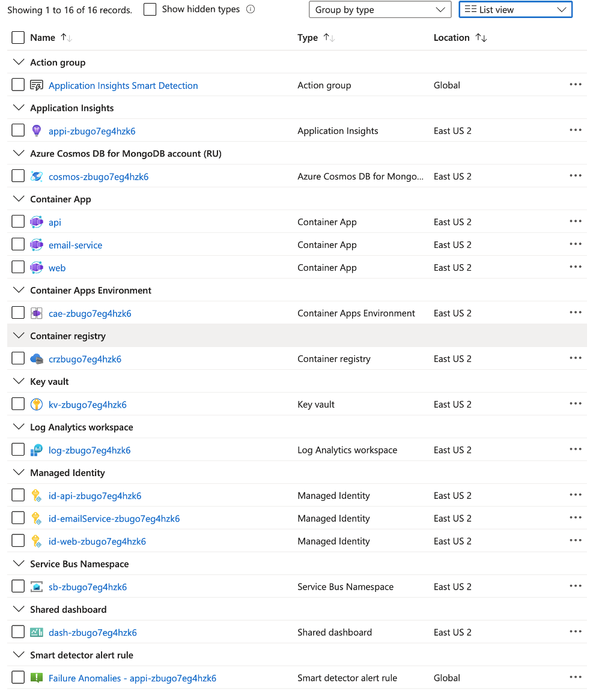Open the Group by type dropdown
Screen dimensions: 608x700
point(380,10)
